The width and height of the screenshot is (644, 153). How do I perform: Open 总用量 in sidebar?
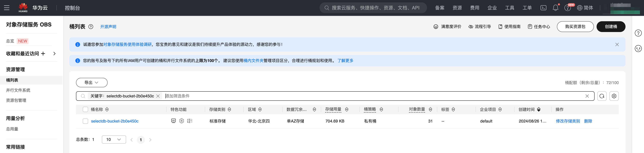tap(12, 129)
